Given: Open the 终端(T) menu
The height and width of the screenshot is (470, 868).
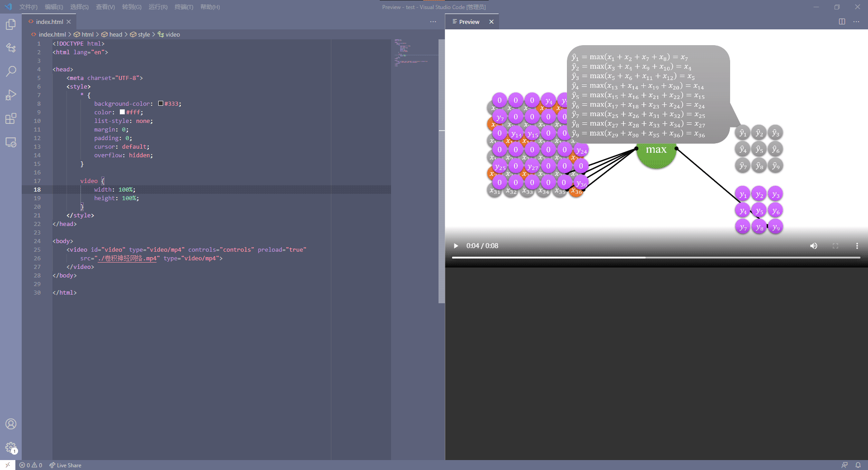Looking at the screenshot, I should [x=184, y=7].
